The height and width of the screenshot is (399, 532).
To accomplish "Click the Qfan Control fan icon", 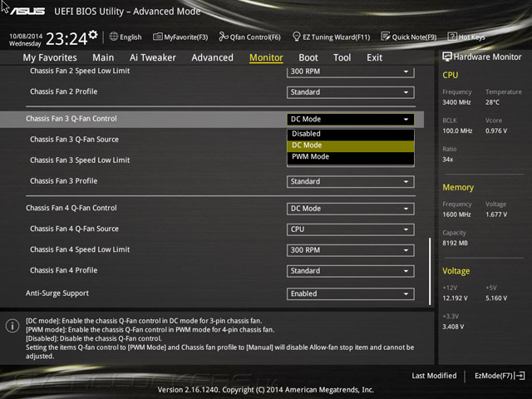I will [224, 37].
